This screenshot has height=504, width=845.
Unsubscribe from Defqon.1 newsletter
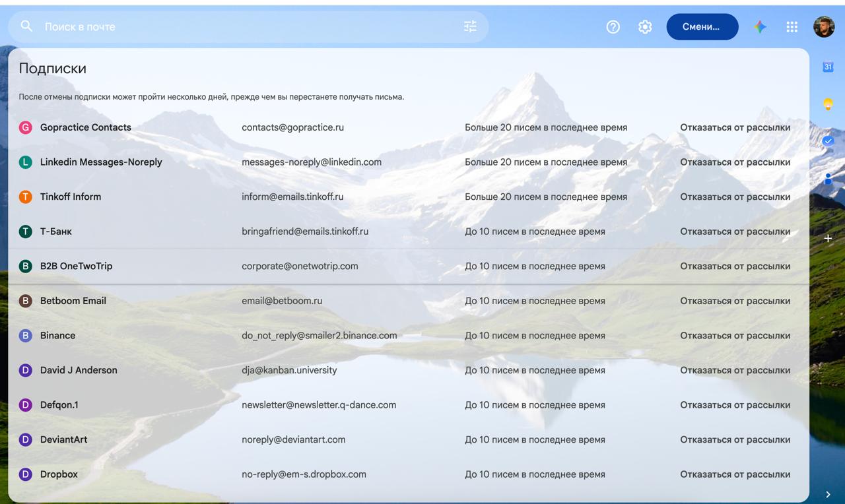click(x=735, y=405)
